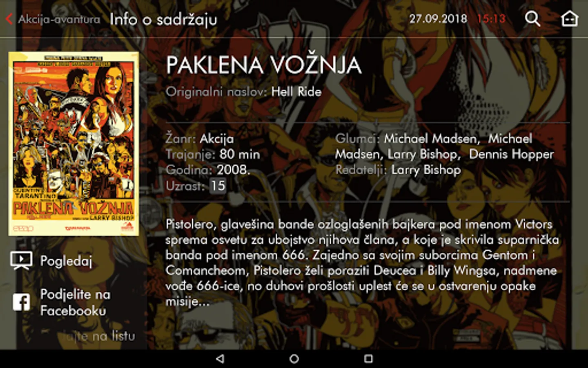Image resolution: width=588 pixels, height=368 pixels.
Task: Tap the red back arrow icon
Action: point(9,19)
